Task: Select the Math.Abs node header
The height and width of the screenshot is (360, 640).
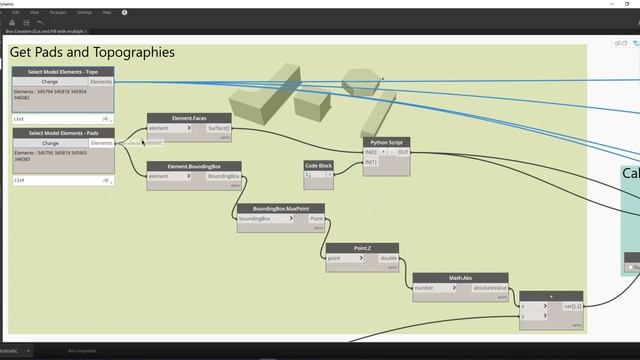Action: [460, 278]
